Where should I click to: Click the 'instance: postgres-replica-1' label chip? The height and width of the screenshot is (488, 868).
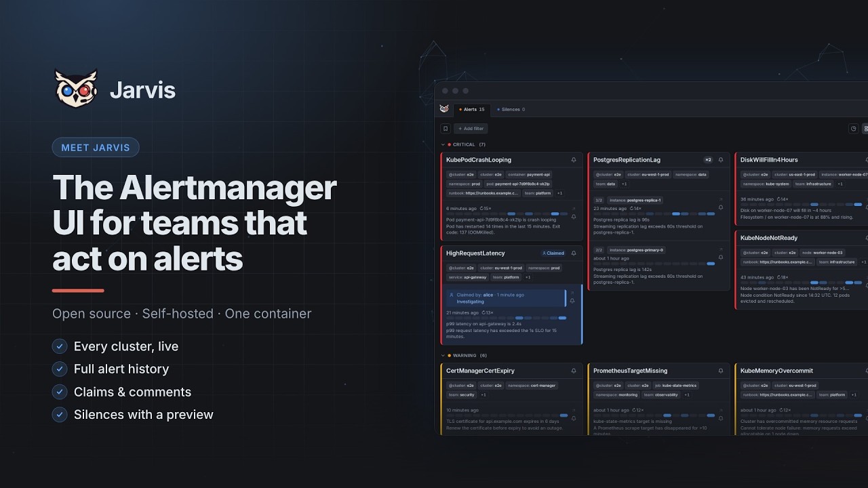[x=635, y=200]
